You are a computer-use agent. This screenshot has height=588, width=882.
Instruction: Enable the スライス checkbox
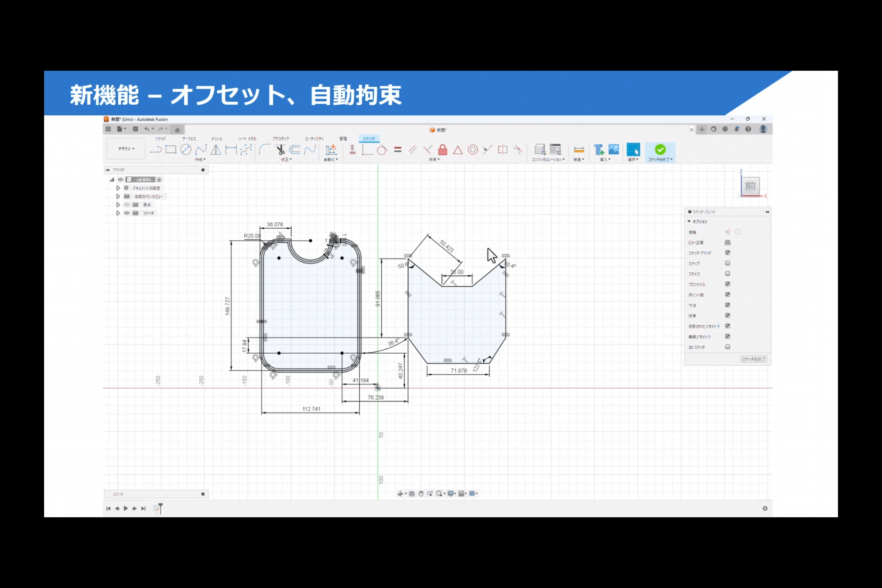728,274
